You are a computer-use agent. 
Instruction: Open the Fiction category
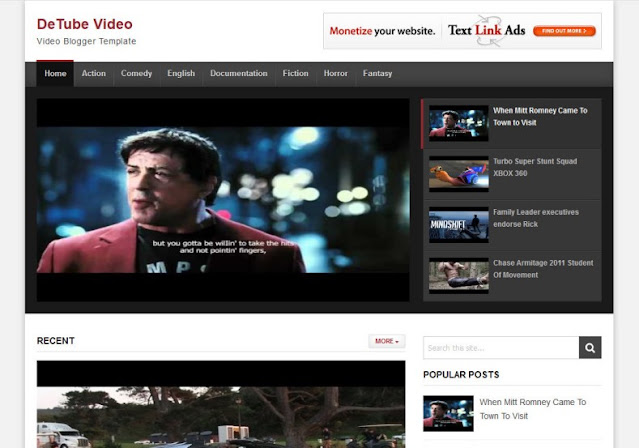[x=295, y=74]
